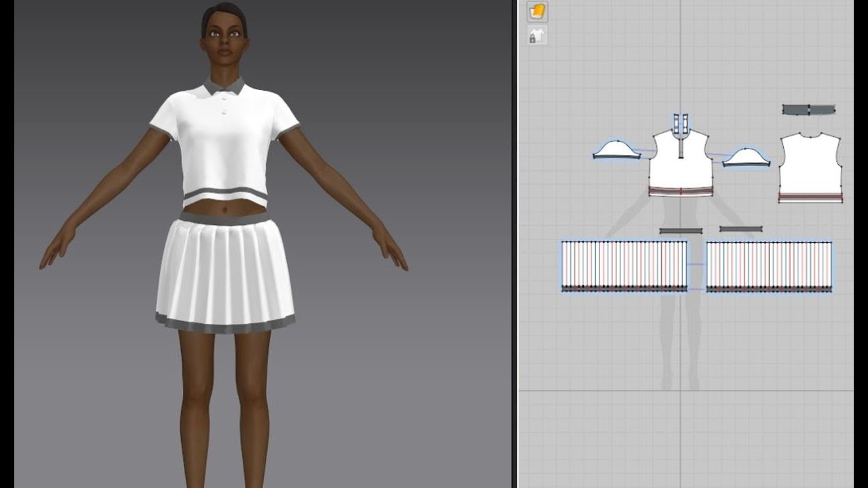This screenshot has width=868, height=488.
Task: Click the pleated skirt on the 3D avatar
Action: [225, 274]
